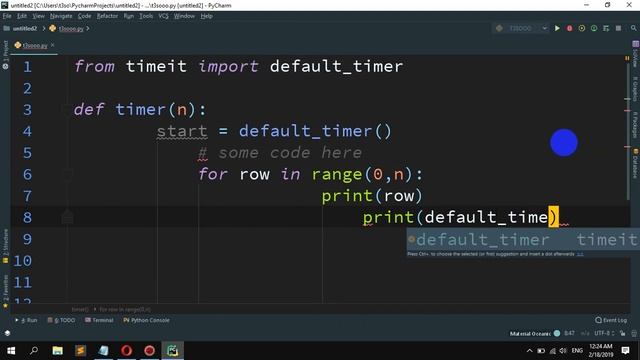The image size is (640, 360).
Task: Show hidden system tray icons
Action: coord(529,351)
